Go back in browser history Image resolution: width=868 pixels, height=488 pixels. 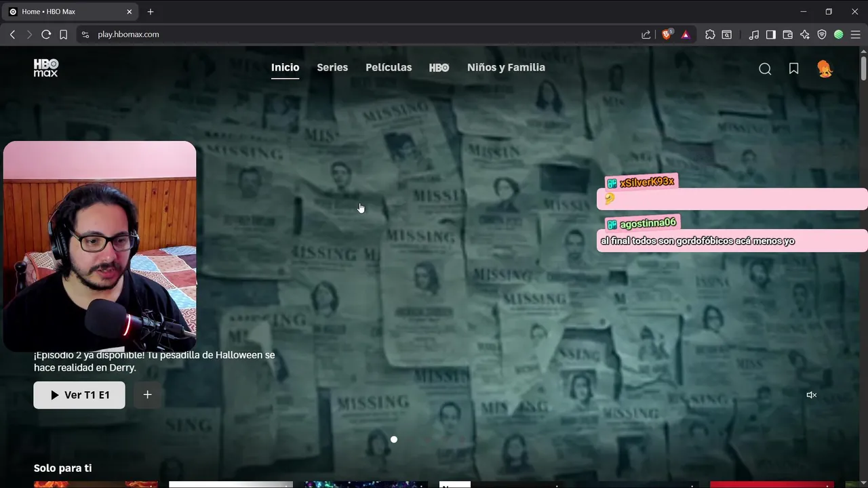(x=12, y=35)
